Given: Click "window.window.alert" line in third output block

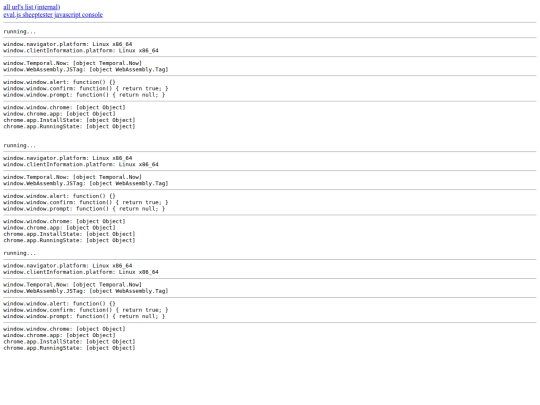Looking at the screenshot, I should (x=60, y=303).
